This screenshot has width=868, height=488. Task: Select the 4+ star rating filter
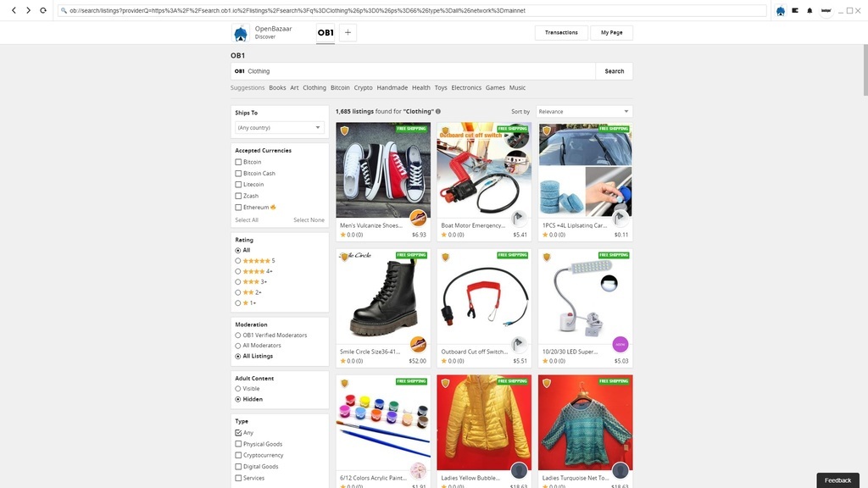[238, 271]
